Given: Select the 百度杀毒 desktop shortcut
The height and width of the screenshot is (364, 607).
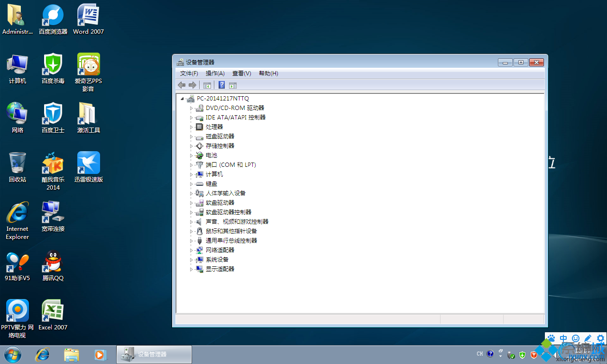Looking at the screenshot, I should 53,69.
